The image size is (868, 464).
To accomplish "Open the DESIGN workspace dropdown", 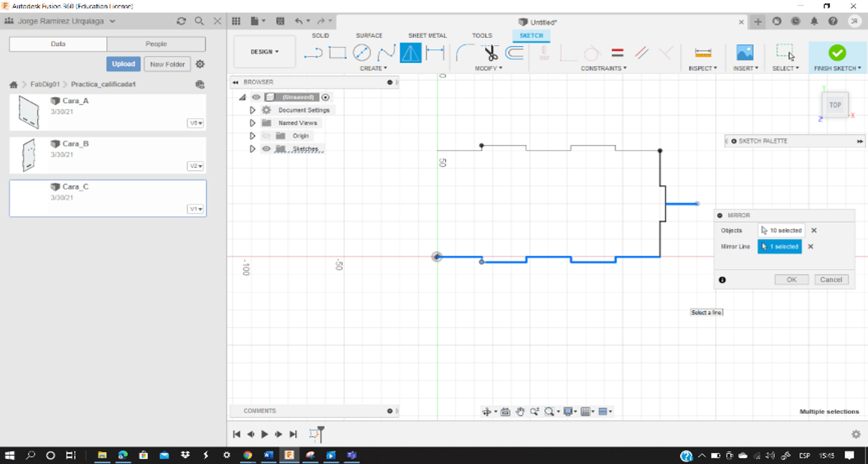I will [x=265, y=52].
